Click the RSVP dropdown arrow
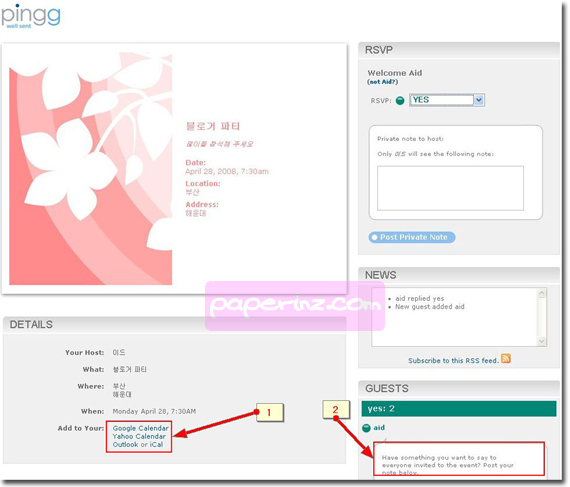The height and width of the screenshot is (487, 570). coord(479,100)
